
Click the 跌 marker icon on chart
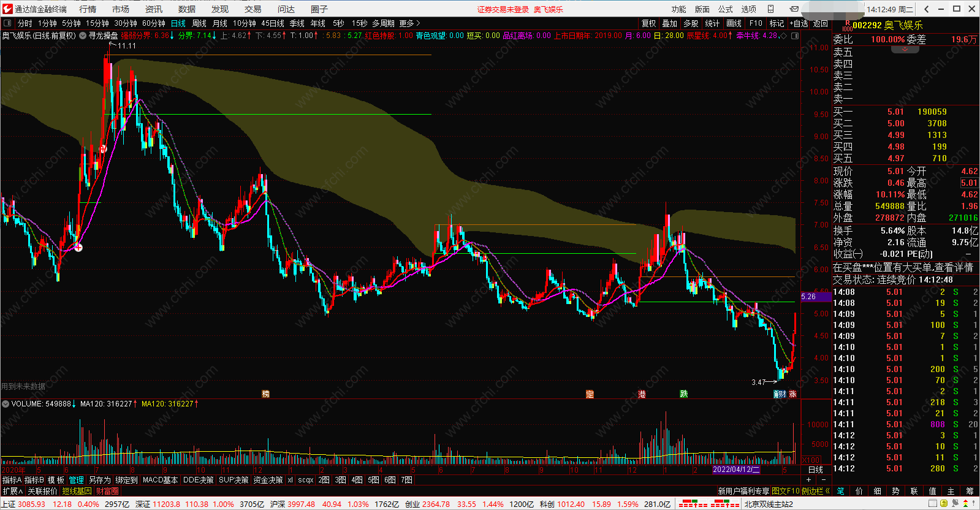click(683, 394)
